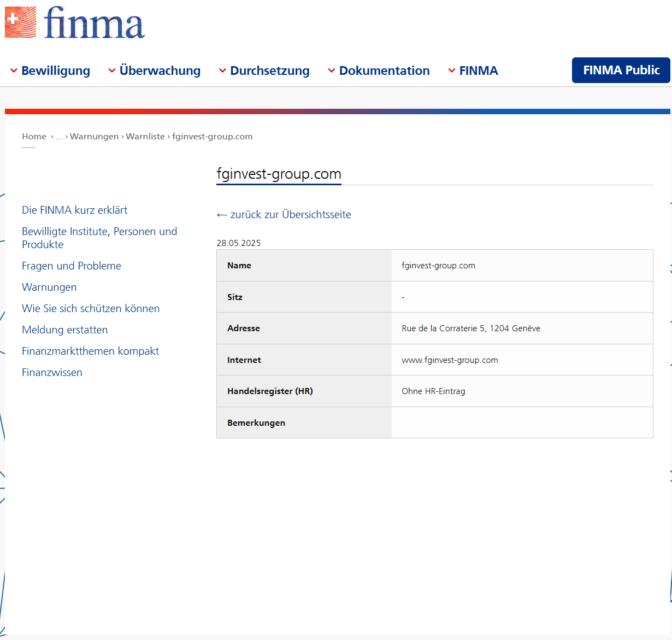Click Ohne HR-Eintrag value
672x640 pixels.
(x=433, y=391)
